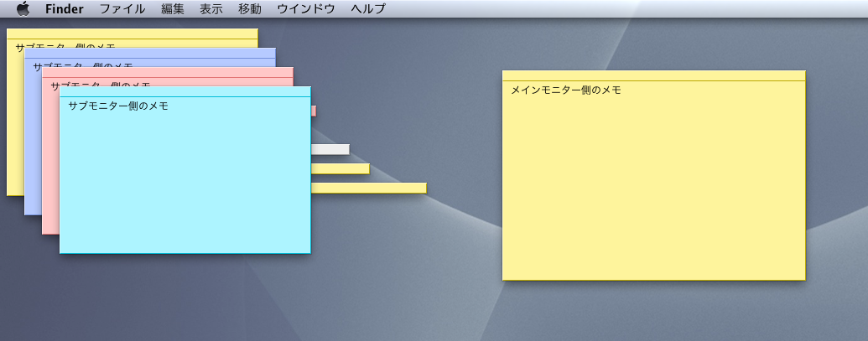Select the collapsed pink note bar behind cyan note
Screen dimensions: 868x341
pyautogui.click(x=314, y=111)
